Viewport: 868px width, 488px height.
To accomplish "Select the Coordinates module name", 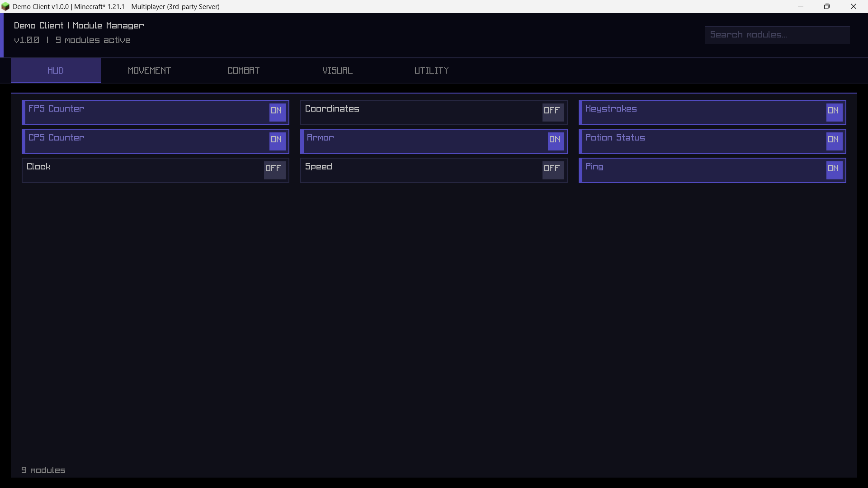I will pos(332,109).
